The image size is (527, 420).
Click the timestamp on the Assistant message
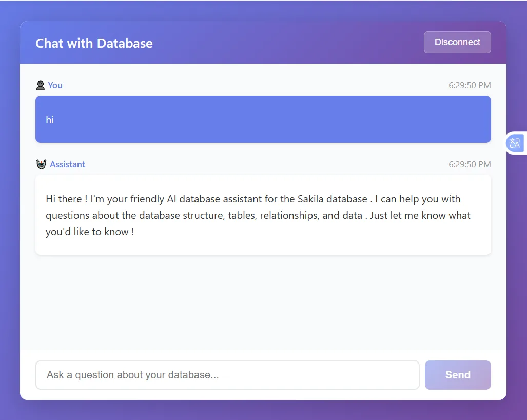(470, 164)
